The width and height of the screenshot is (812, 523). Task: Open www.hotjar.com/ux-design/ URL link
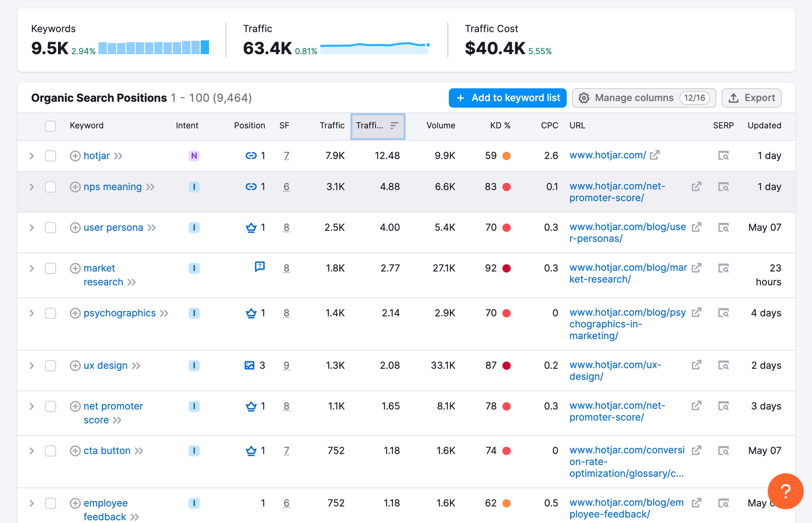615,370
